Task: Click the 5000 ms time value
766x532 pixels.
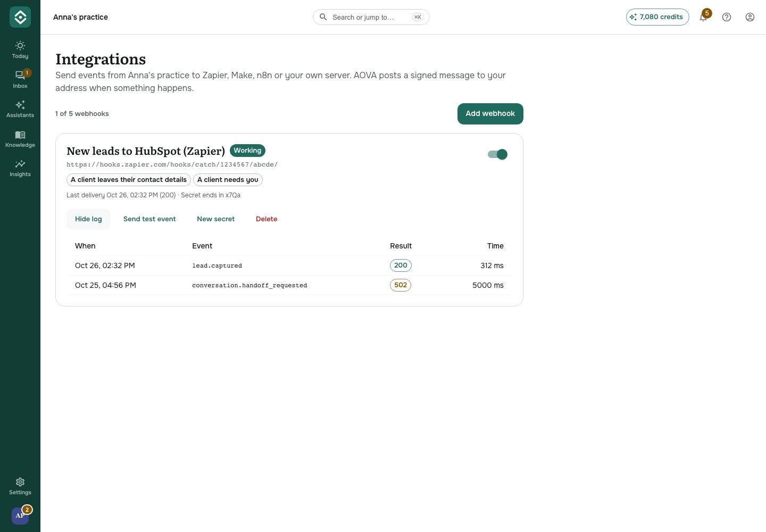Action: tap(488, 285)
